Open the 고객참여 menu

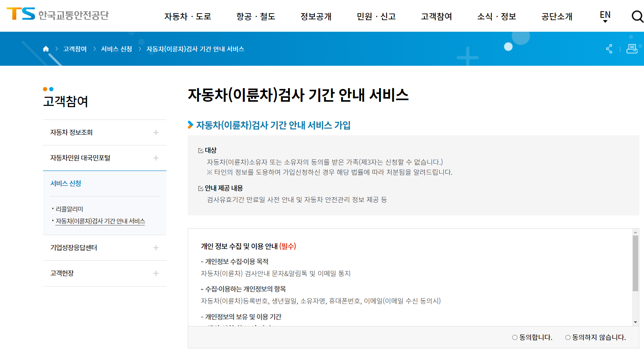tap(436, 16)
